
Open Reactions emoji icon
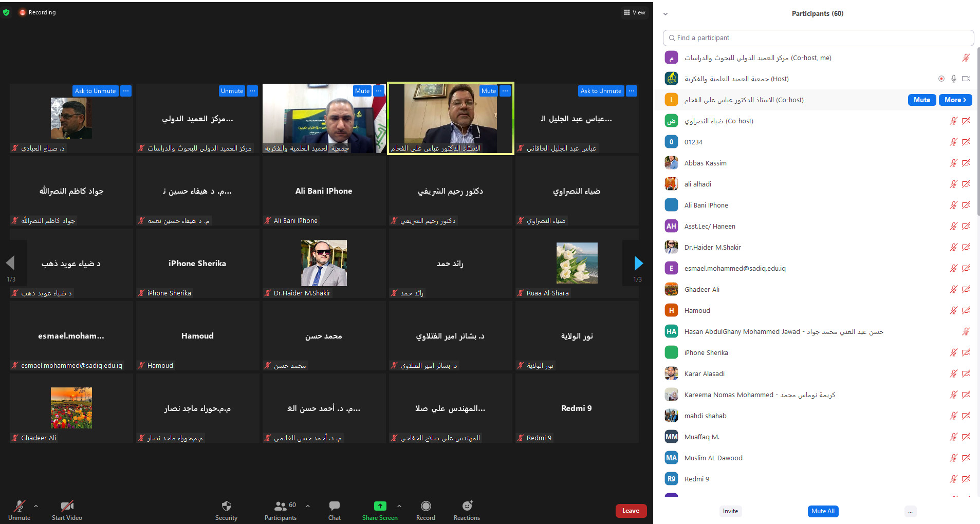point(467,506)
